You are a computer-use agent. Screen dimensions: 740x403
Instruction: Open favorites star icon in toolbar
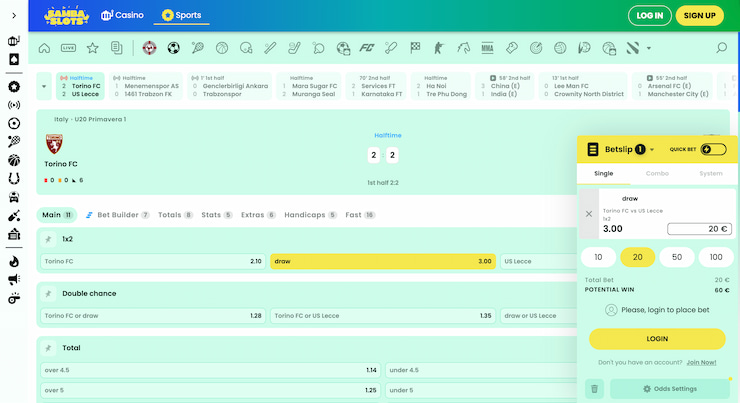[92, 48]
